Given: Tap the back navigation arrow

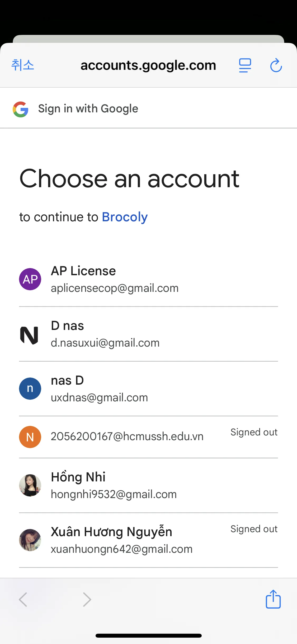Looking at the screenshot, I should (23, 599).
